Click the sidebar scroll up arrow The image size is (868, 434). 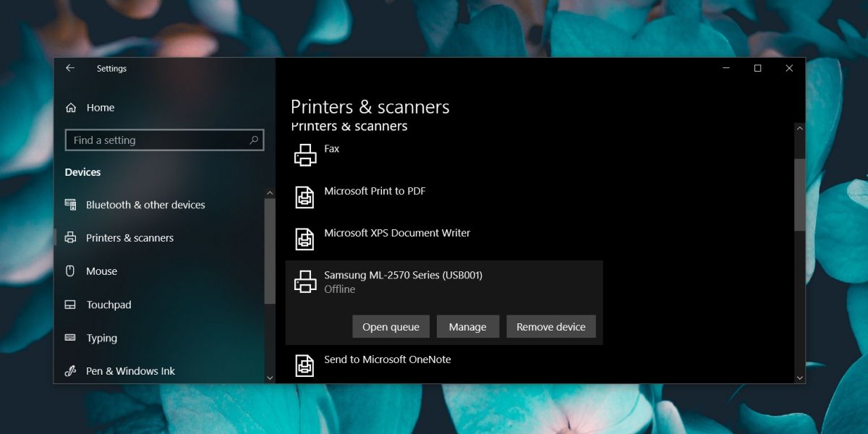click(270, 193)
